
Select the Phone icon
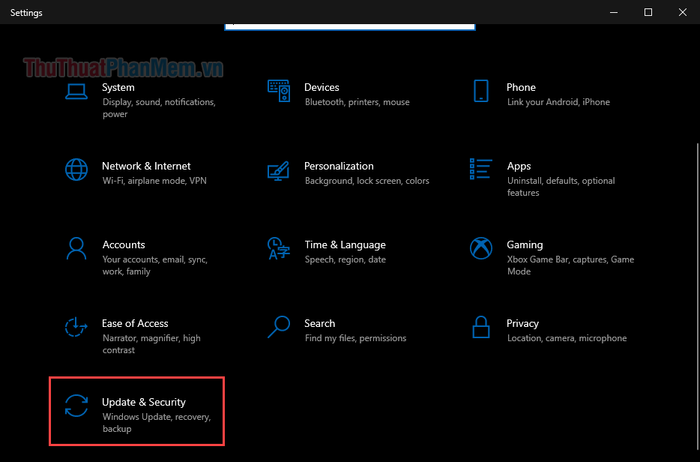pyautogui.click(x=481, y=91)
